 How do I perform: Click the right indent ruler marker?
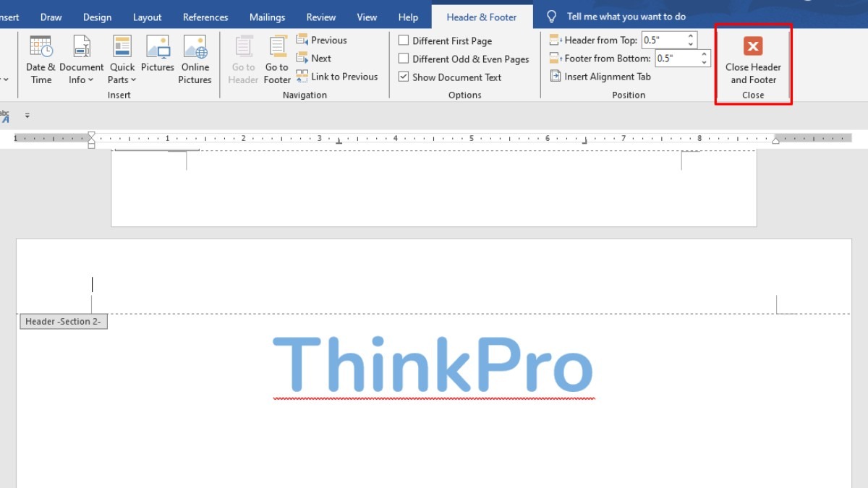[x=775, y=140]
